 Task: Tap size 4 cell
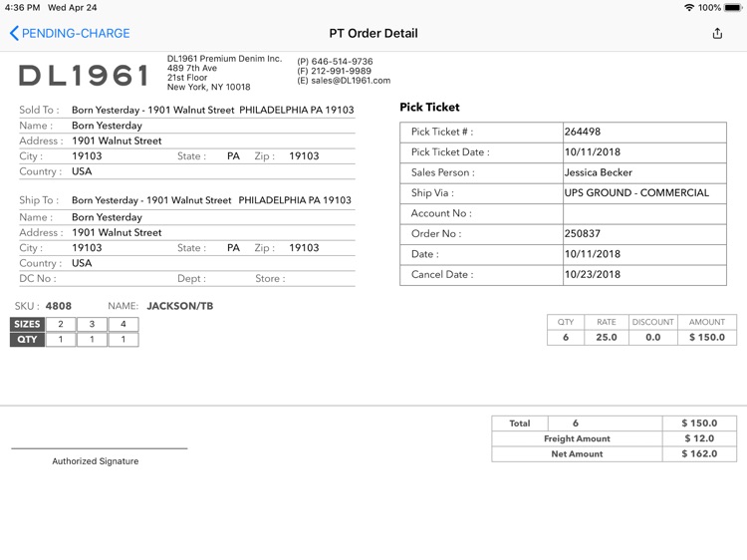124,324
